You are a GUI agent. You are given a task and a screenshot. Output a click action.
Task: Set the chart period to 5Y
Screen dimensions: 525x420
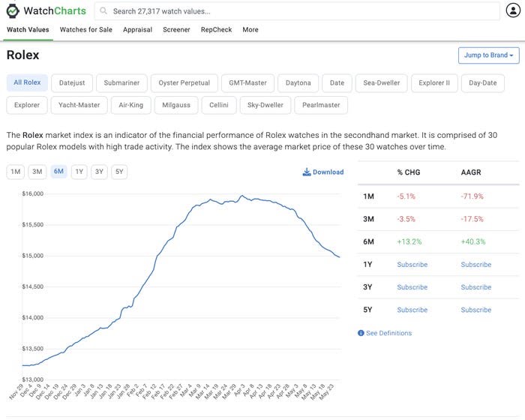click(118, 172)
